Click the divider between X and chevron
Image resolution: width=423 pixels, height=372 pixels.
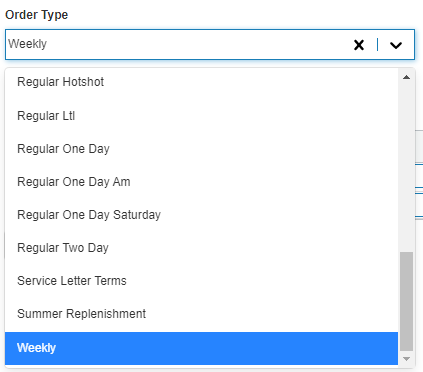point(377,45)
